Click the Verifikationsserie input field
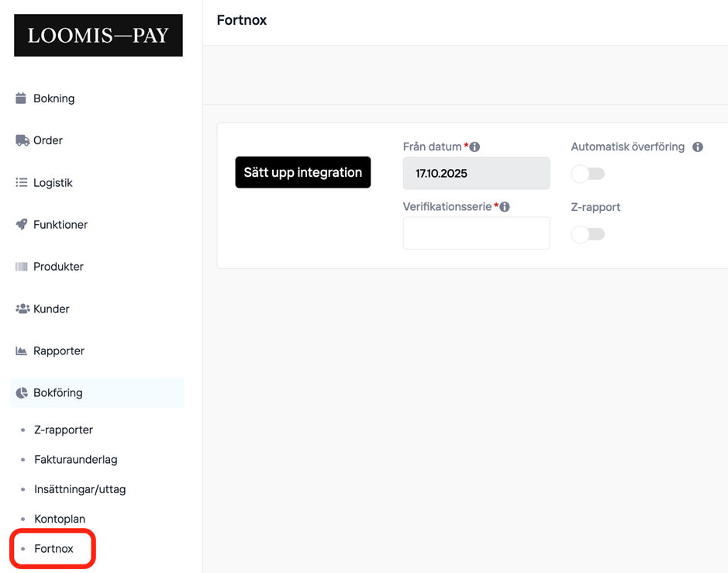Screen dimensions: 728x573 (476, 233)
